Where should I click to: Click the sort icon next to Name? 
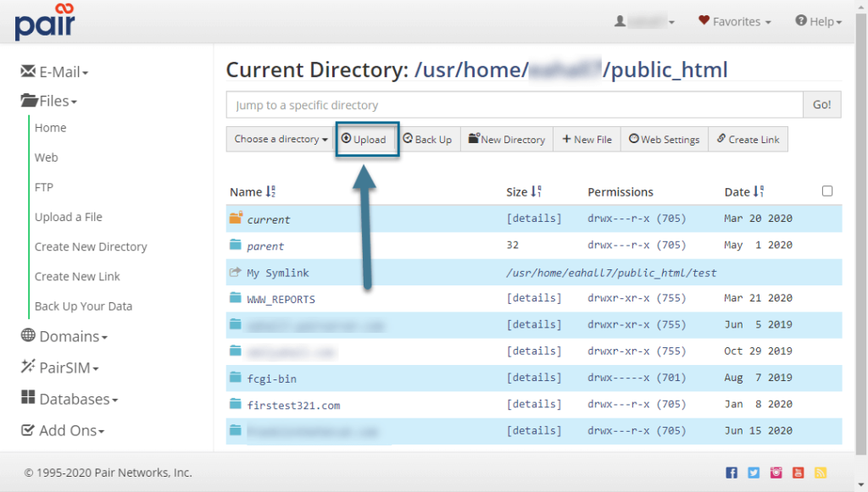[270, 192]
